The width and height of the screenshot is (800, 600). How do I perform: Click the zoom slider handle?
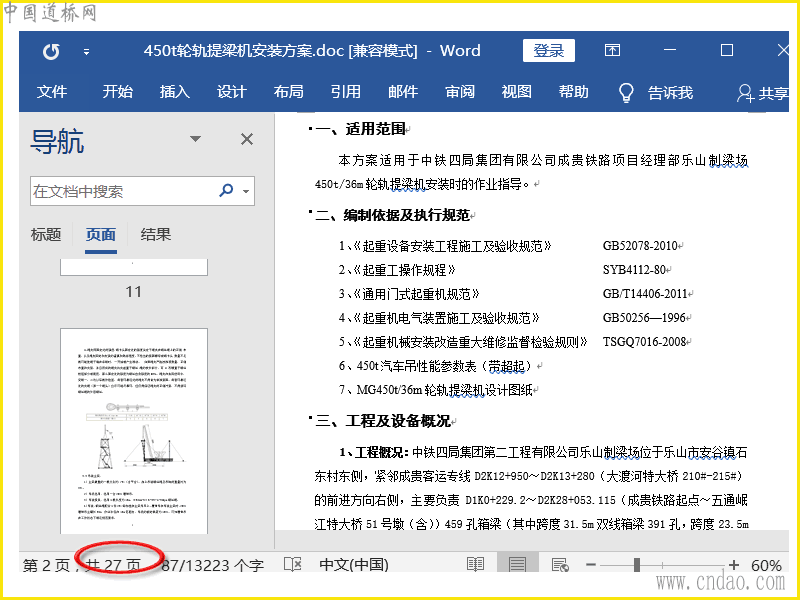coord(637,565)
